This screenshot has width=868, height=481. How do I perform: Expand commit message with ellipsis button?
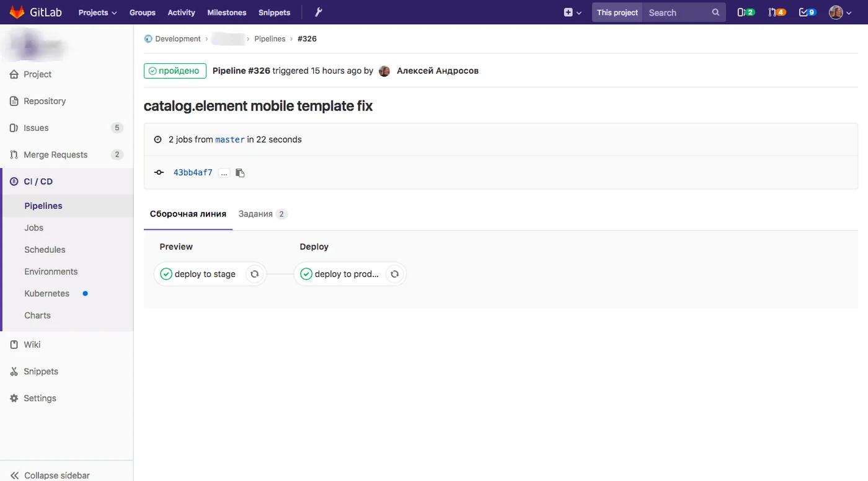pos(224,173)
